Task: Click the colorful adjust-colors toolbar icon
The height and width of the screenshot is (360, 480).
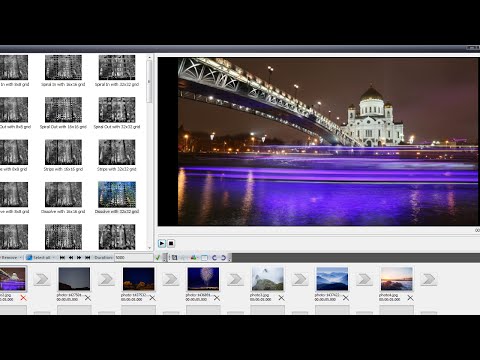Action: click(194, 257)
